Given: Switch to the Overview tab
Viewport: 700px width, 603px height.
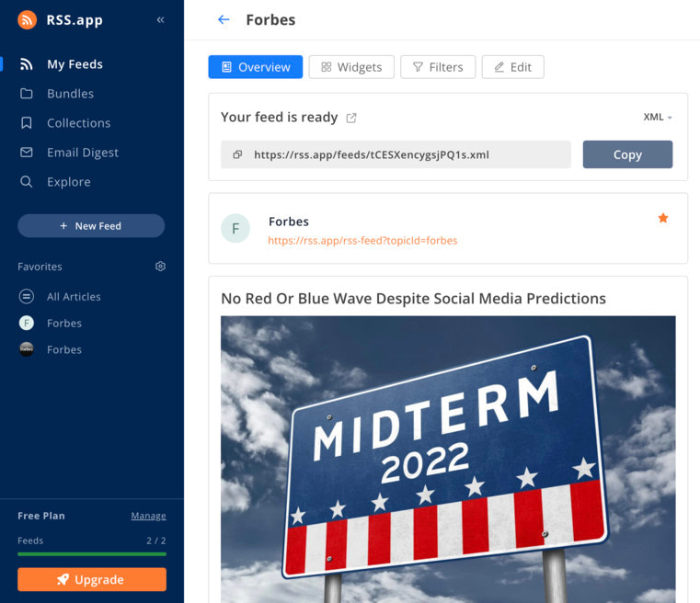Looking at the screenshot, I should [256, 67].
